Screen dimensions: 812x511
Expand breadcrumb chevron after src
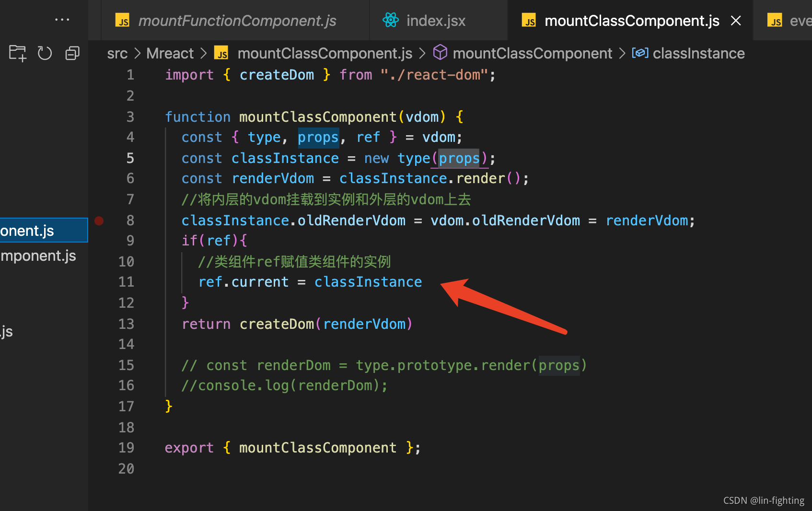[x=138, y=53]
